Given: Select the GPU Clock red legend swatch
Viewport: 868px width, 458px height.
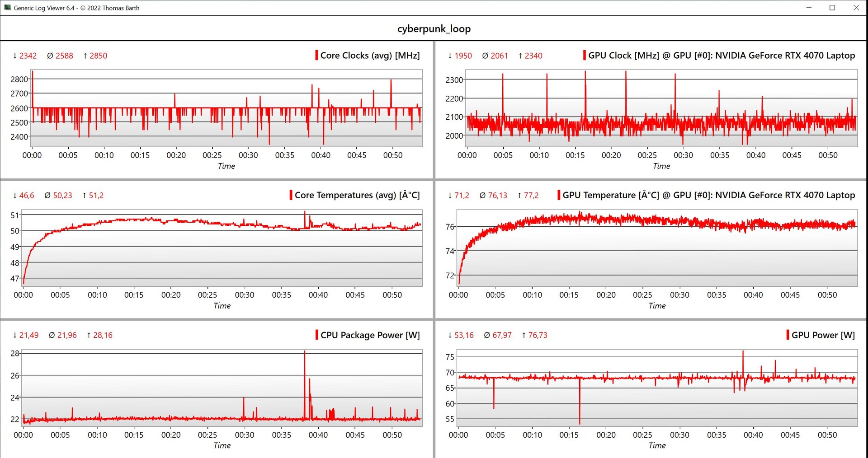Looking at the screenshot, I should click(x=584, y=56).
